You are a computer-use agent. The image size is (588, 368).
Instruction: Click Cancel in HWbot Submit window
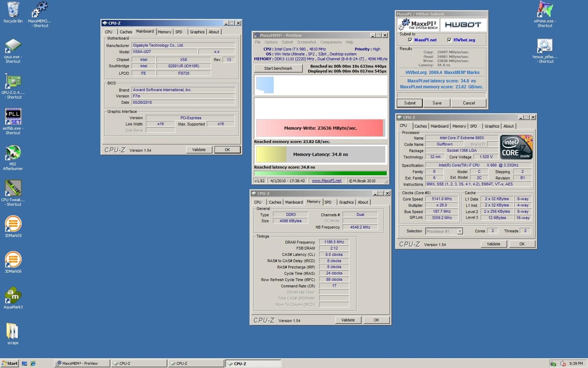pos(469,103)
